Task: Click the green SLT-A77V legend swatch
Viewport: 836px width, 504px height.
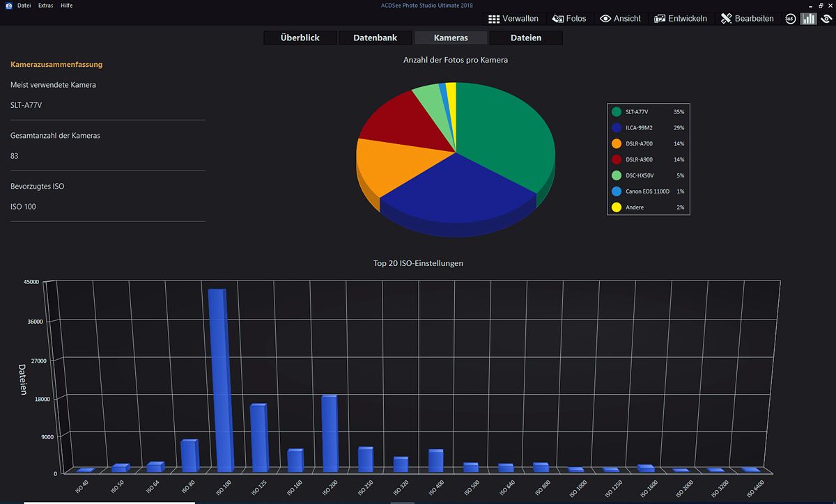Action: [616, 112]
